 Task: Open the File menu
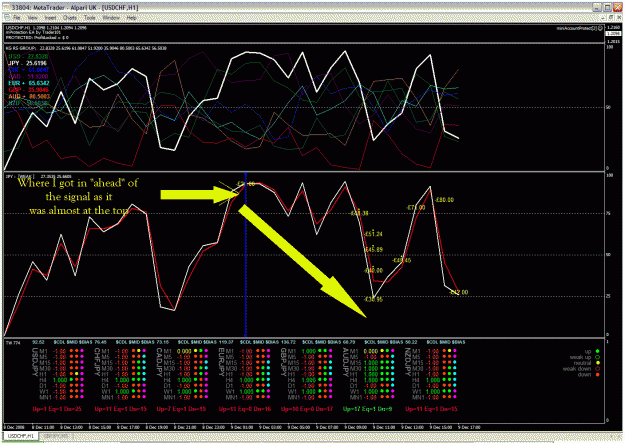coord(17,18)
